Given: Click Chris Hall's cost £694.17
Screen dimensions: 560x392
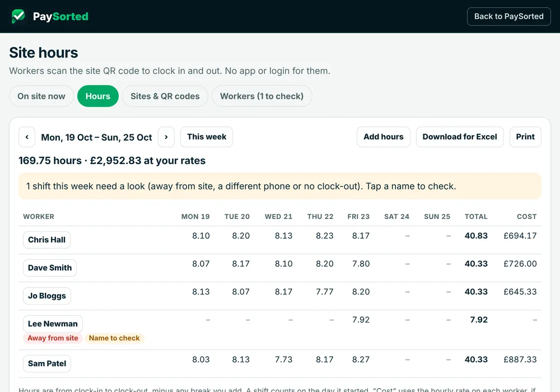Looking at the screenshot, I should tap(520, 236).
